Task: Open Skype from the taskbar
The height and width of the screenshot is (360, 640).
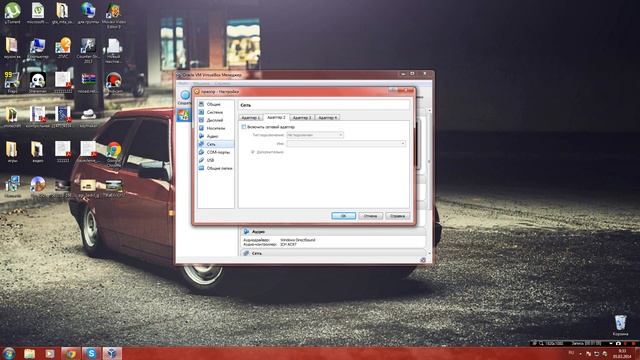Action: 91,353
